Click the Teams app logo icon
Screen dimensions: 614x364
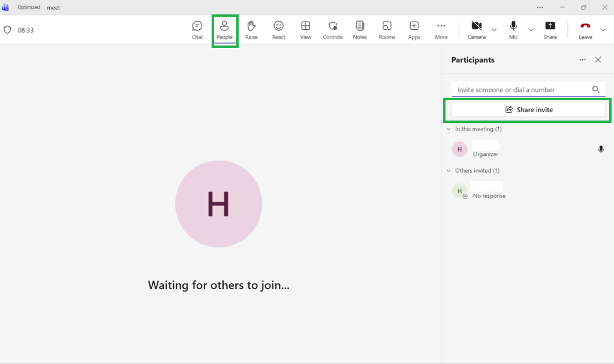5,7
